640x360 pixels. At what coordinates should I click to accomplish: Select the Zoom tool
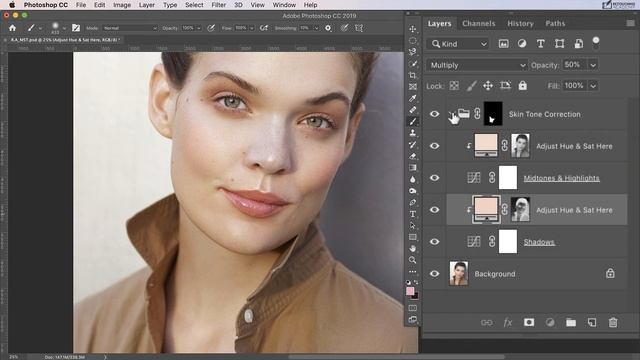(x=413, y=260)
